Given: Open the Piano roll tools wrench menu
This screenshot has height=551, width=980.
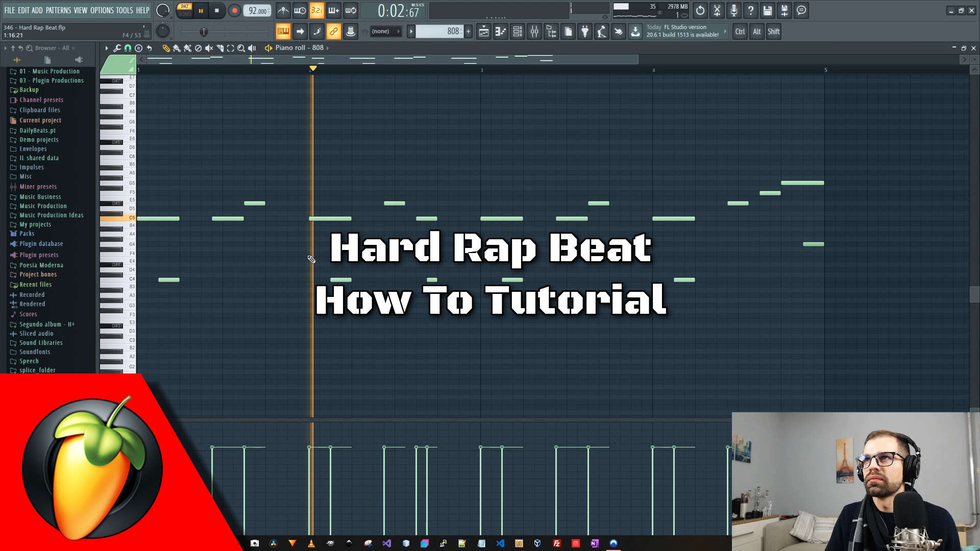Looking at the screenshot, I should 117,48.
